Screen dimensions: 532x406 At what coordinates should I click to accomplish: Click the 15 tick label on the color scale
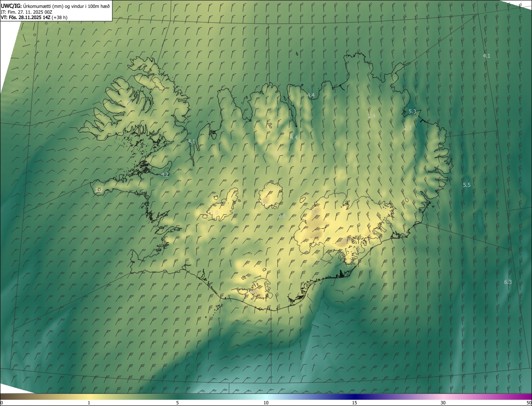355,403
